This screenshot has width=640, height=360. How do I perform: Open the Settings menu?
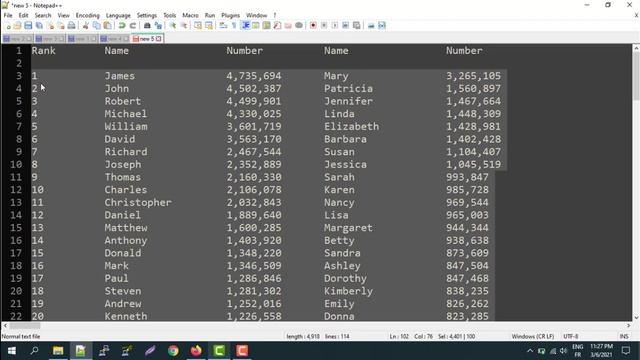click(x=147, y=15)
